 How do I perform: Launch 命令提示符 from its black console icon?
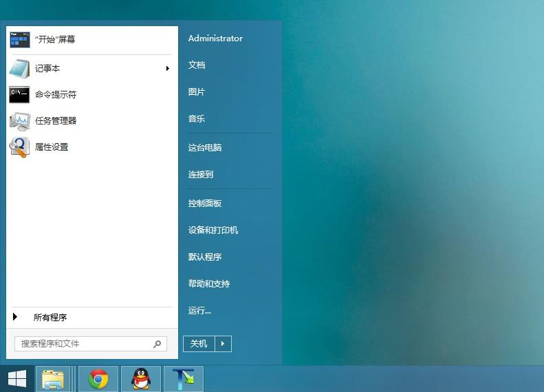coord(20,95)
